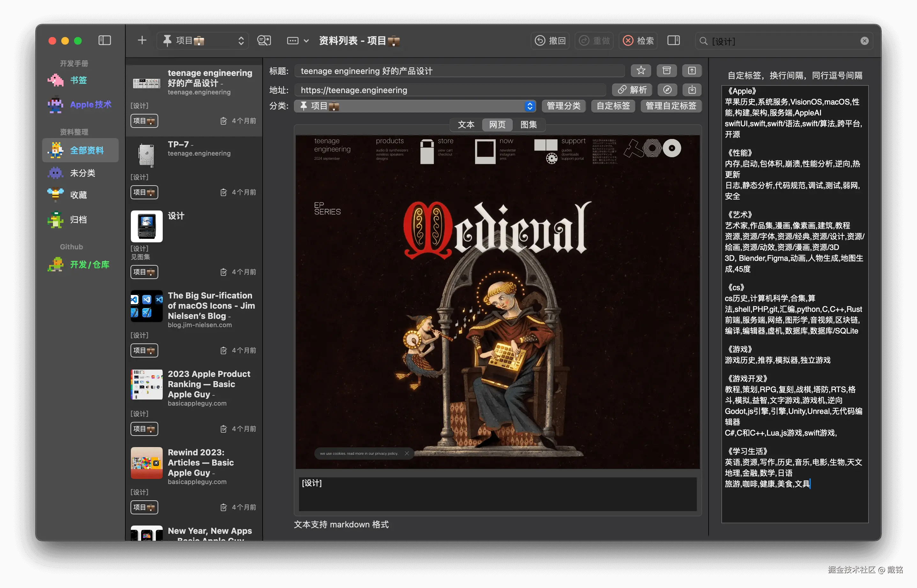Select Apple技术 in the sidebar
Screen dimensions: 917x588
tap(90, 104)
